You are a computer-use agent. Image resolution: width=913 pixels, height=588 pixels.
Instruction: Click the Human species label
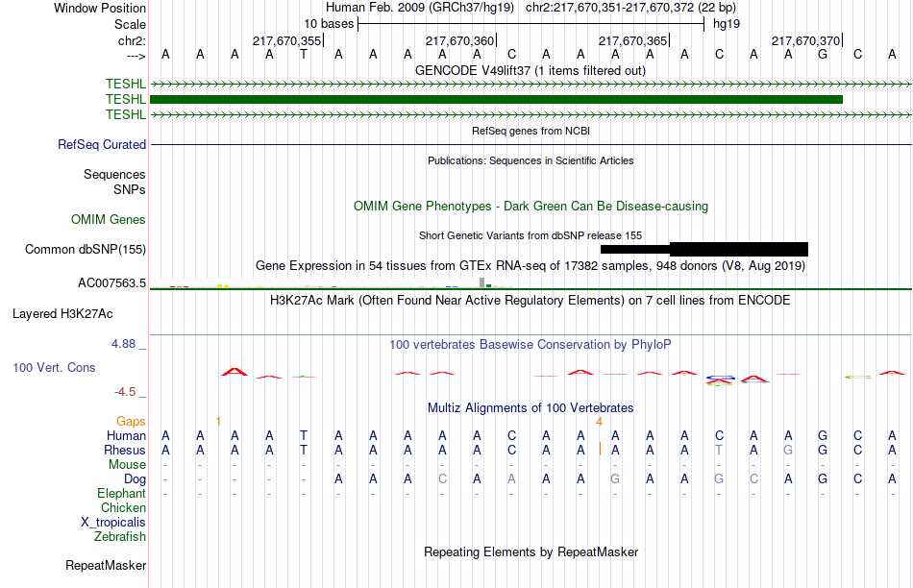pos(126,436)
